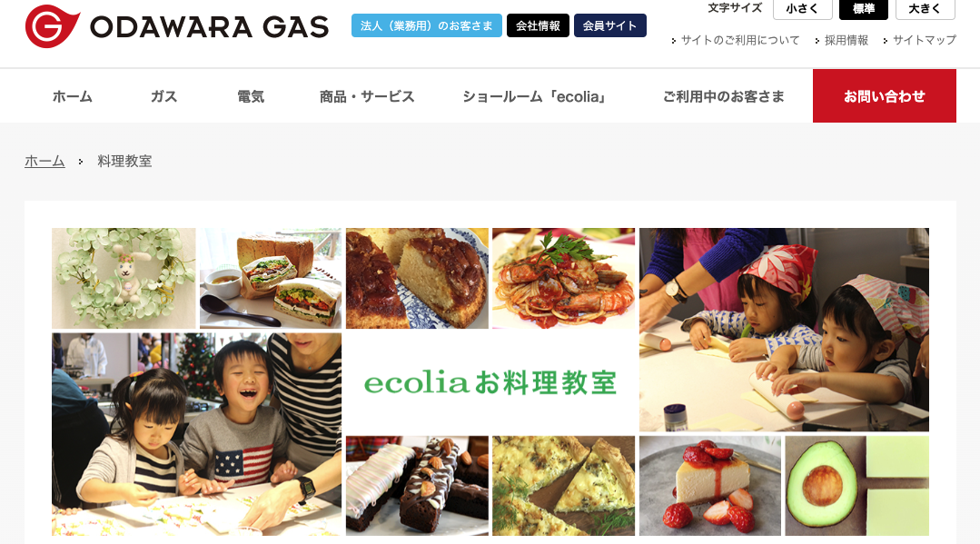The height and width of the screenshot is (544, 980).
Task: Open 会社情報 company info button
Action: pos(538,25)
